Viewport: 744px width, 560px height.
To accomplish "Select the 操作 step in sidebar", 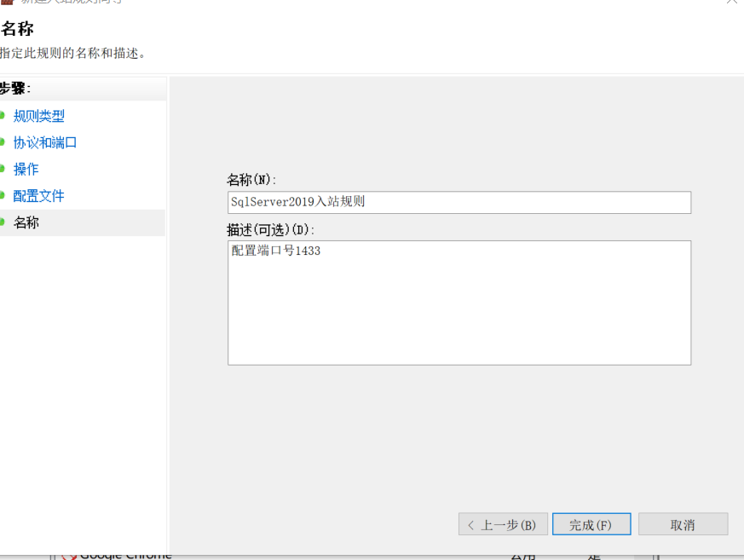I will tap(26, 170).
